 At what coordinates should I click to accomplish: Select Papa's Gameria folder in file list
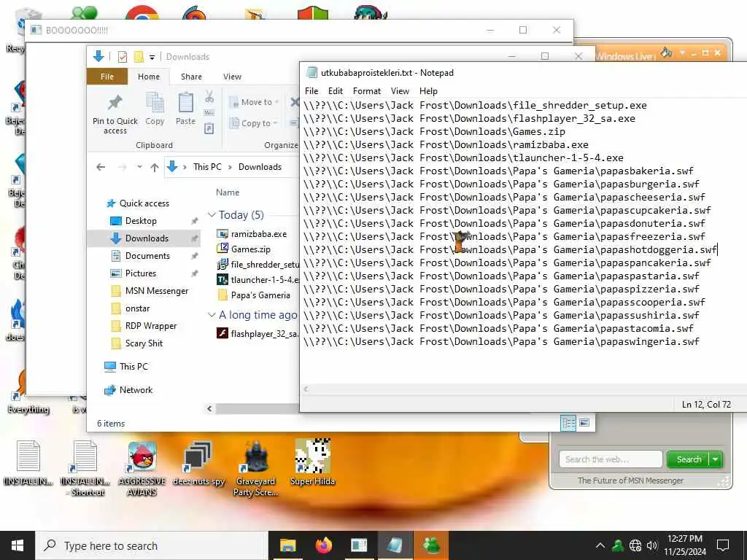click(260, 295)
